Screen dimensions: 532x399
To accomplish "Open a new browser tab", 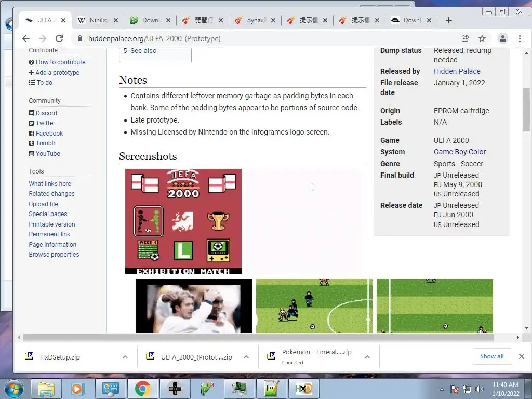I will [448, 20].
